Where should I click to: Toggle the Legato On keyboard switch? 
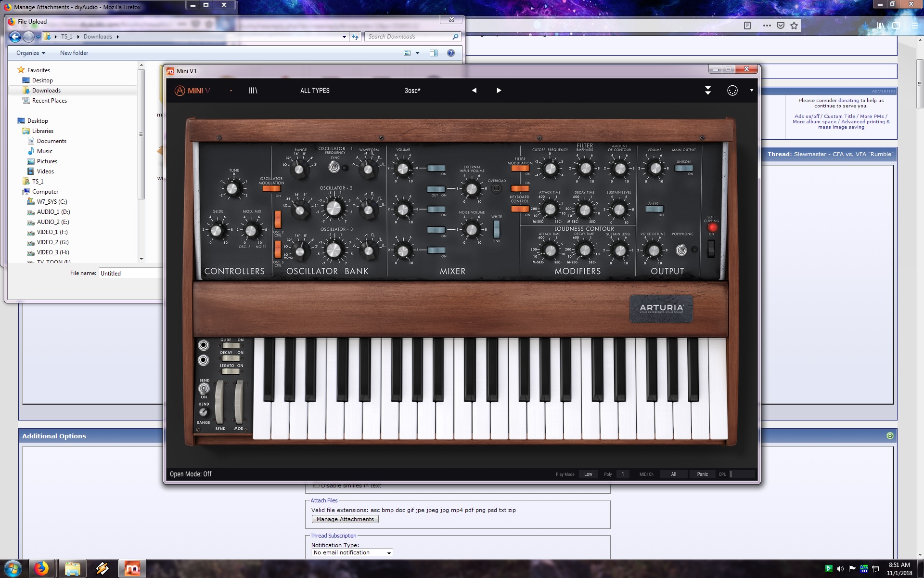pos(231,371)
